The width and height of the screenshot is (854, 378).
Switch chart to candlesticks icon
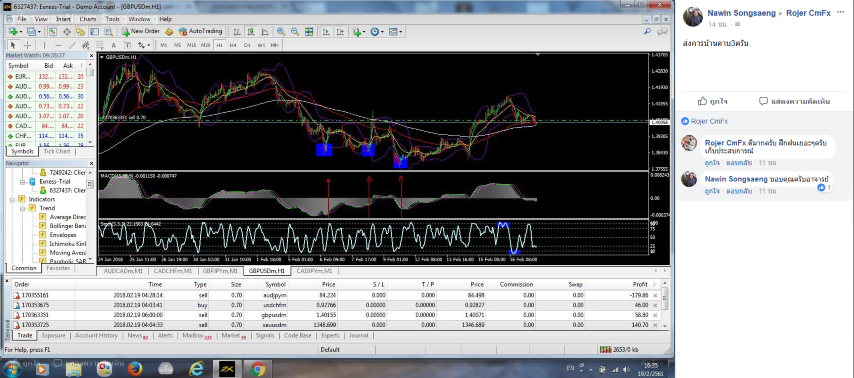[251, 32]
